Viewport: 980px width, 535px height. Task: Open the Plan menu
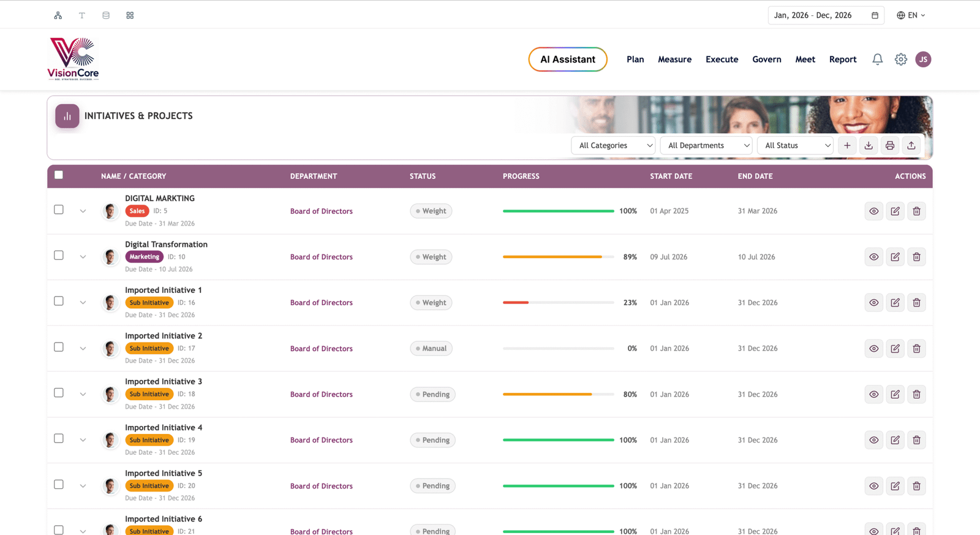pos(635,59)
